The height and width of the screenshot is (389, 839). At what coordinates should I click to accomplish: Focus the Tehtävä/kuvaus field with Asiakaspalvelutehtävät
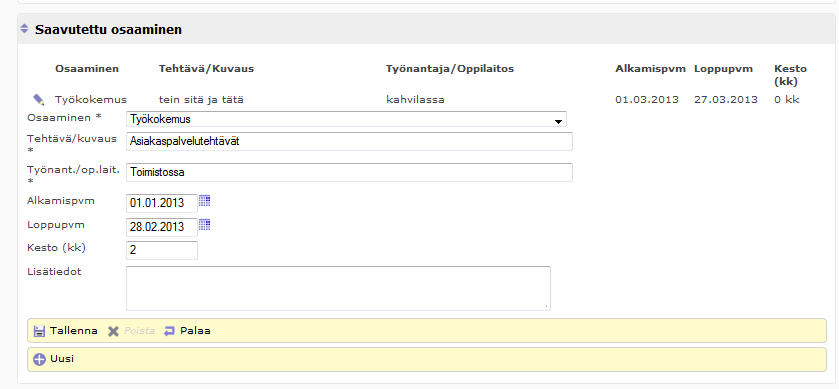(x=349, y=142)
